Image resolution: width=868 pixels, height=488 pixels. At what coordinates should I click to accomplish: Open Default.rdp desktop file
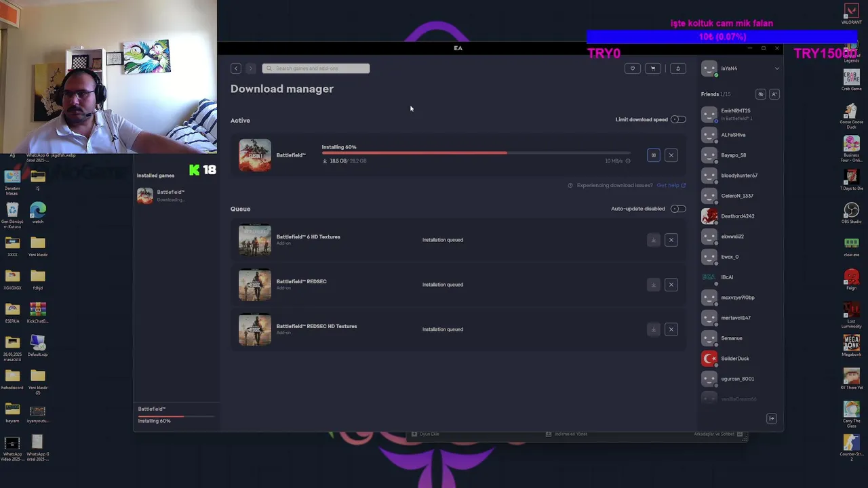38,346
